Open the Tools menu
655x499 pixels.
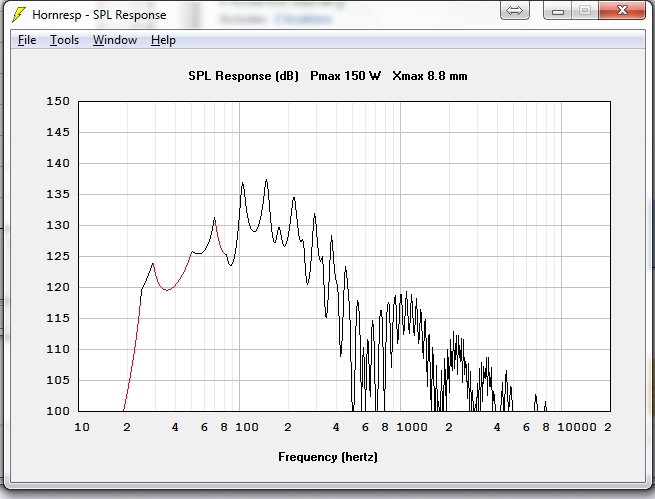pos(64,40)
